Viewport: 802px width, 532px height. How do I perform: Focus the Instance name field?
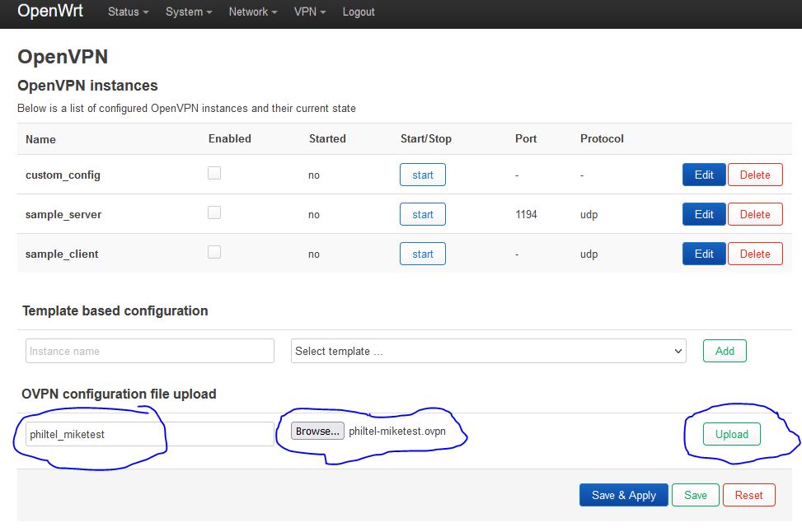tap(150, 351)
